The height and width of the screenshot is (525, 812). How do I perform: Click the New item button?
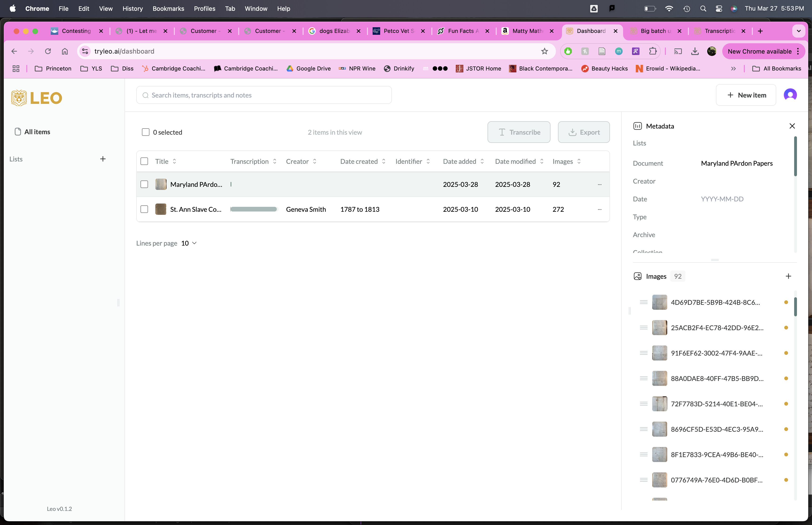point(746,95)
